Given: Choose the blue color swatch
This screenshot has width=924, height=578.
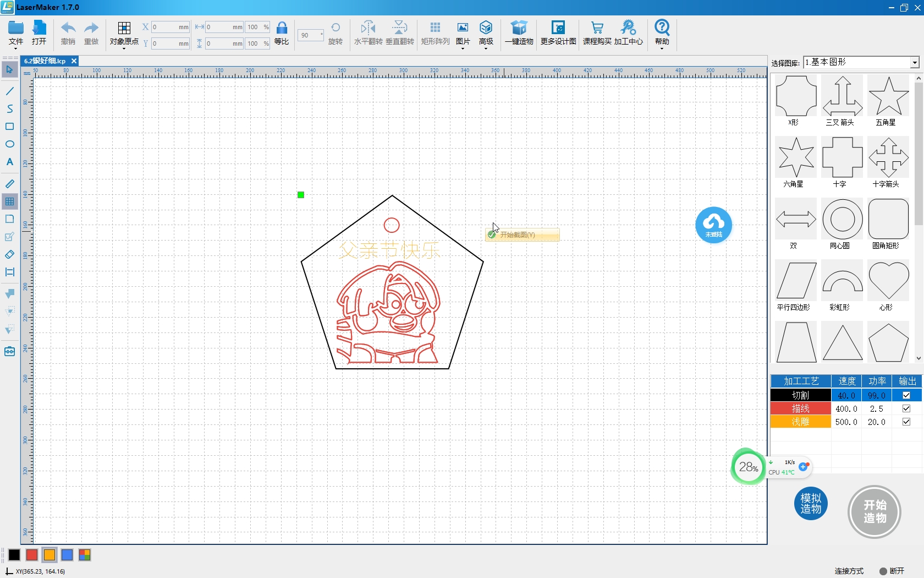Looking at the screenshot, I should [67, 555].
